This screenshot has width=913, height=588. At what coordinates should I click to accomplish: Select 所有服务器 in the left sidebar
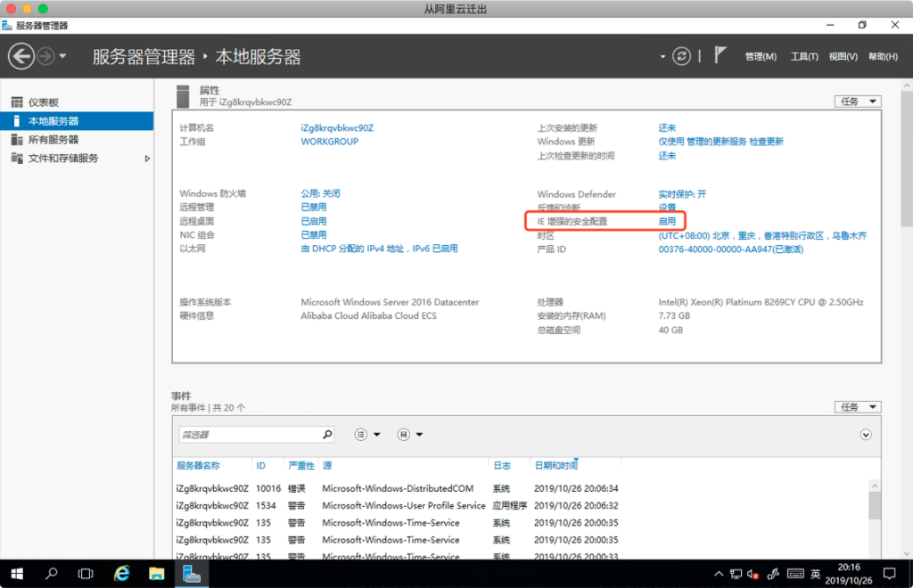click(x=53, y=140)
